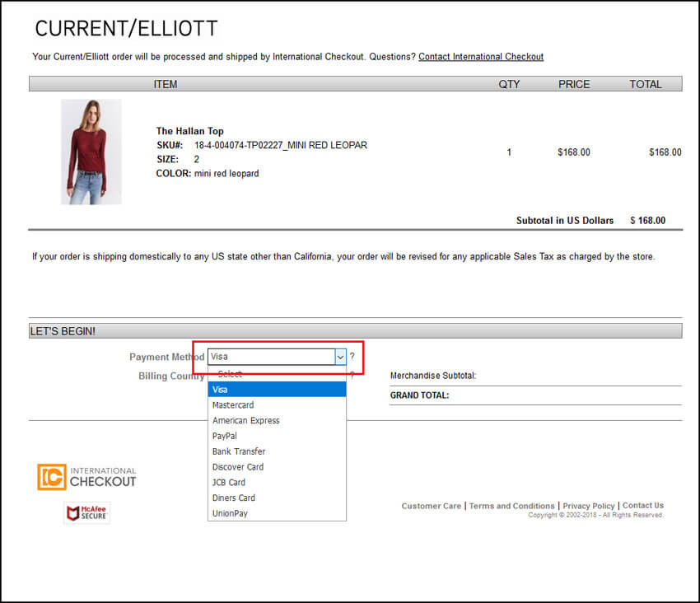Screen dimensions: 700x603
Task: Choose JCB Card payment option
Action: coord(277,483)
